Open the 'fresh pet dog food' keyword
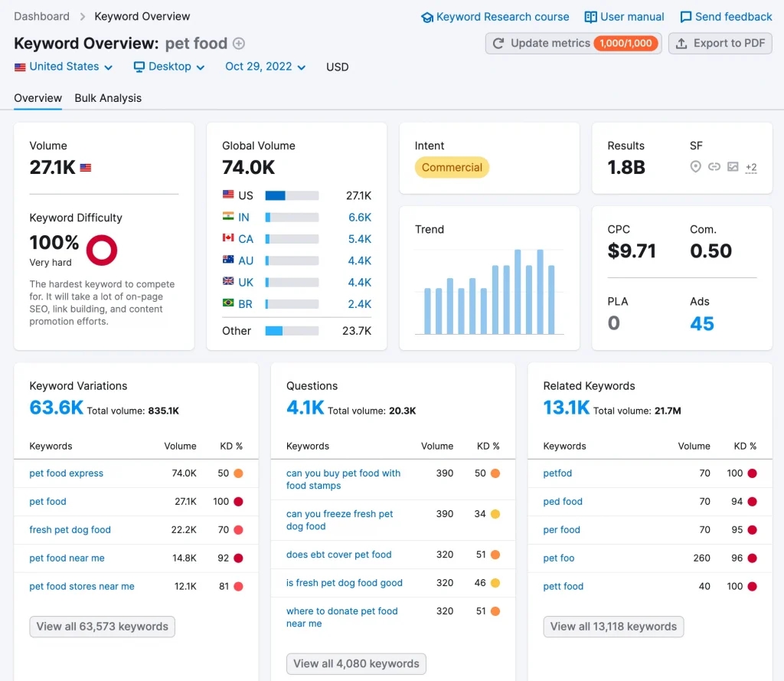Screen dimensions: 784x681 [70, 530]
